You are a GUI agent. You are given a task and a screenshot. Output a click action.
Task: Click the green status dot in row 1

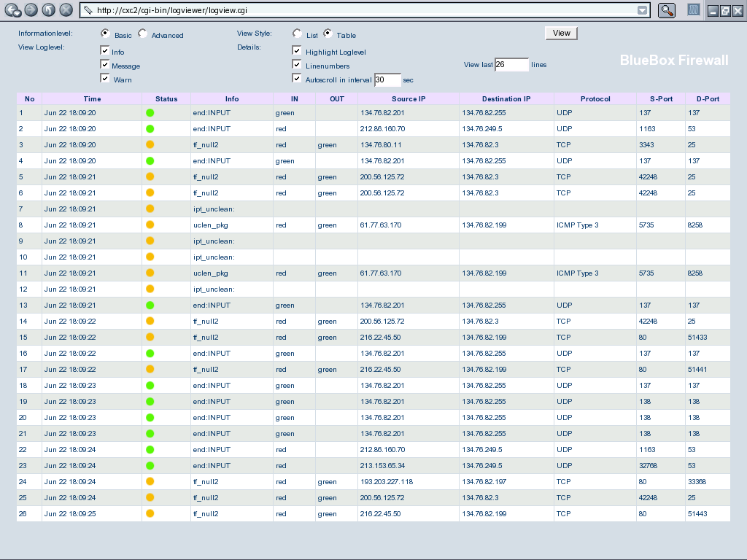150,113
